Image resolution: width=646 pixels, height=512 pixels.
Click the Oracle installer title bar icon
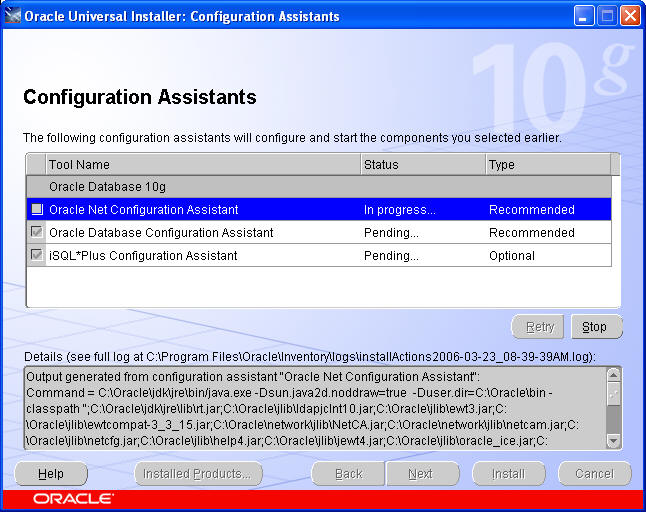13,16
